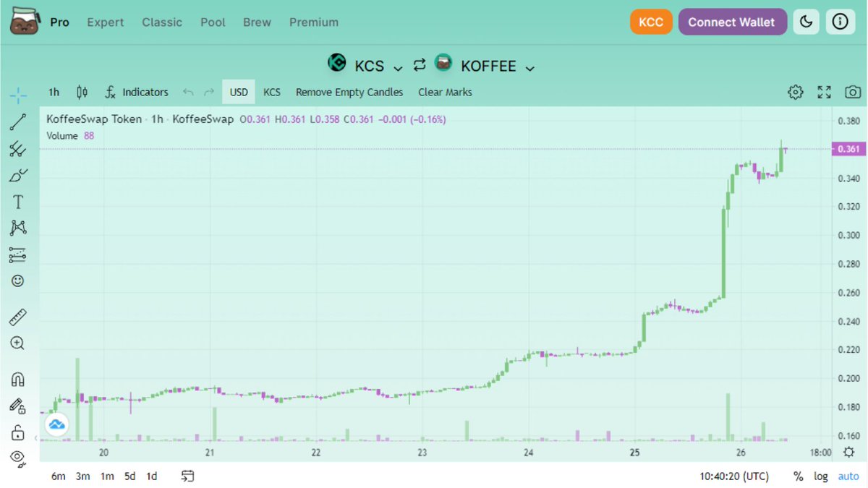Image resolution: width=868 pixels, height=488 pixels.
Task: Select the brush drawing tool
Action: click(x=17, y=175)
